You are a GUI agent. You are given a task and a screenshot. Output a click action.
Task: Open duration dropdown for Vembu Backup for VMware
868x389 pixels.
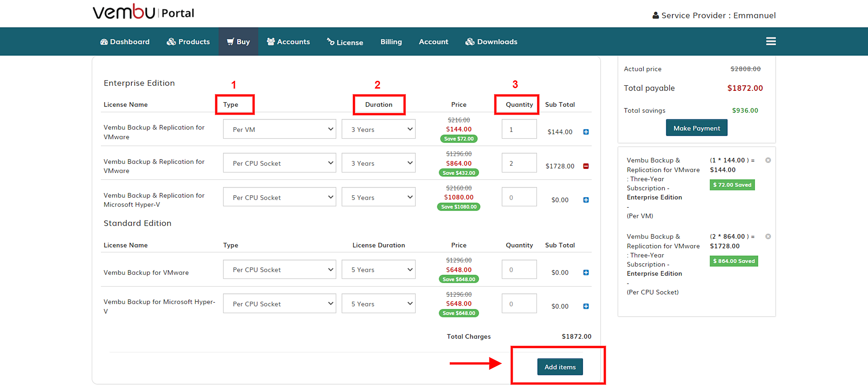[379, 269]
